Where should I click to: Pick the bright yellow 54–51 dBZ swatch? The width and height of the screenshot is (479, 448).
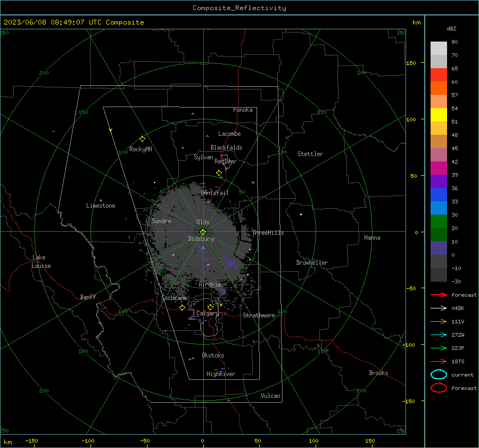click(x=439, y=115)
